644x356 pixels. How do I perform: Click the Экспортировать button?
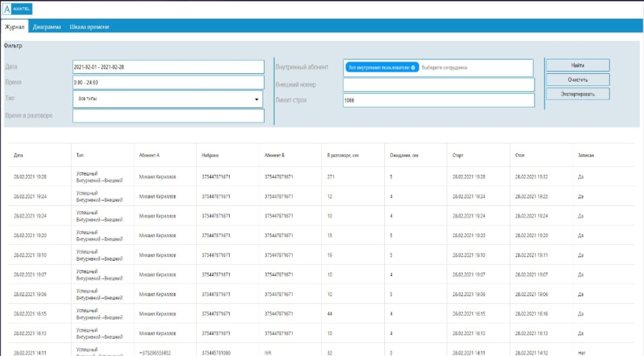(577, 94)
